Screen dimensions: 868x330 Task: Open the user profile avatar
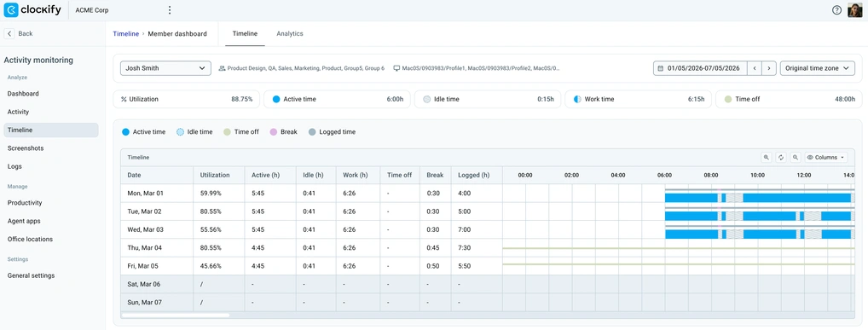[854, 10]
